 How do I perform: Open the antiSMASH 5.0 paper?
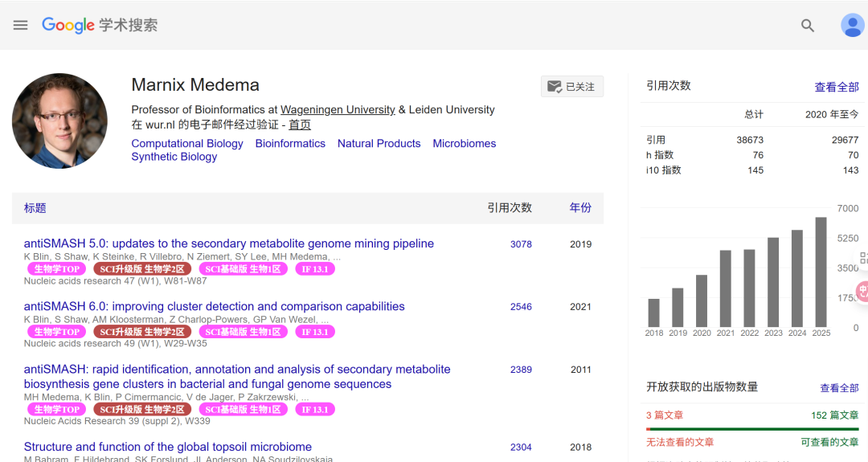click(228, 243)
